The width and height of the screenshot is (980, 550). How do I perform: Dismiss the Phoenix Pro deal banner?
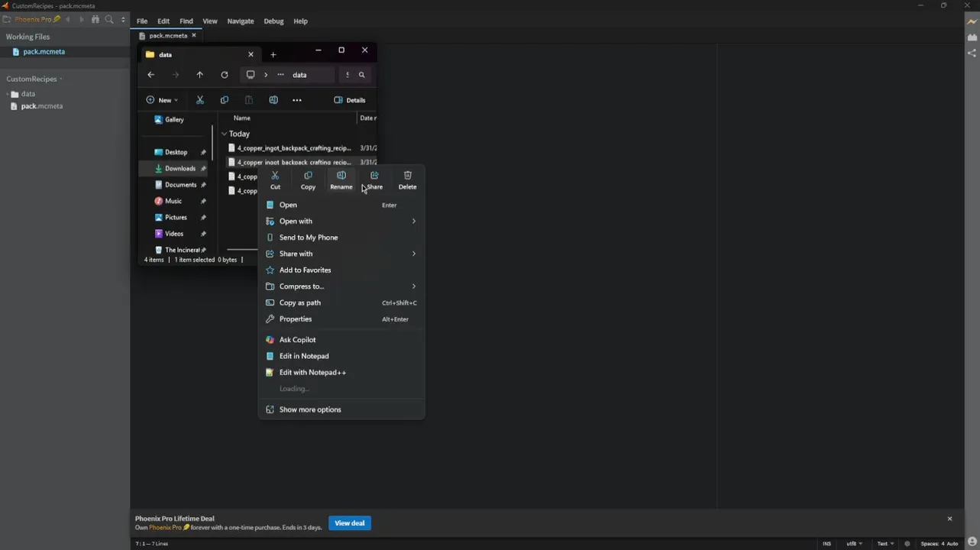[949, 519]
